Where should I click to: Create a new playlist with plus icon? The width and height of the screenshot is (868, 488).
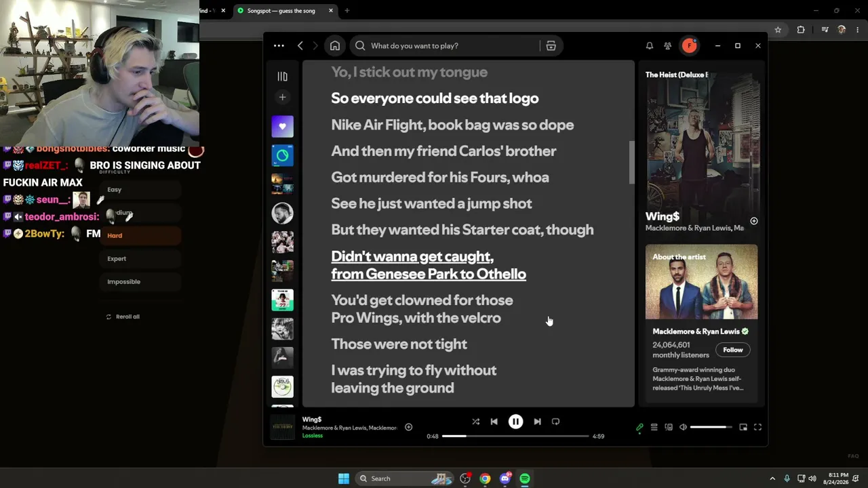coord(283,97)
